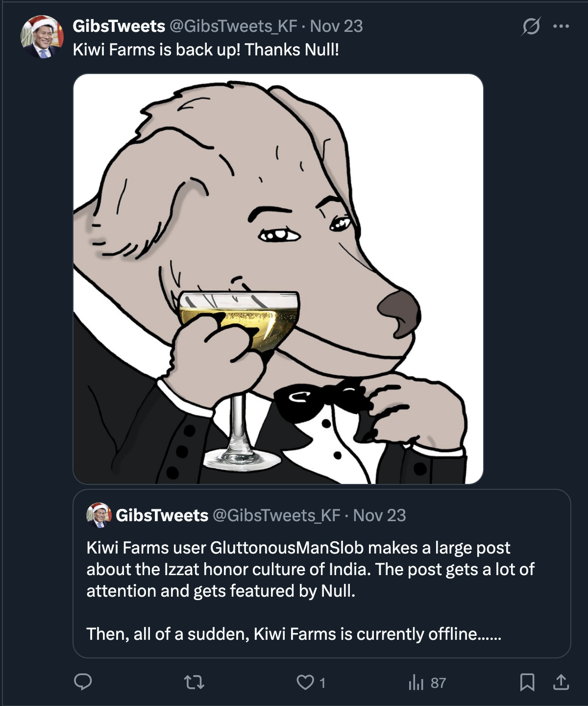Click the "Kiwi Farms is back up!" tweet text

tap(206, 50)
